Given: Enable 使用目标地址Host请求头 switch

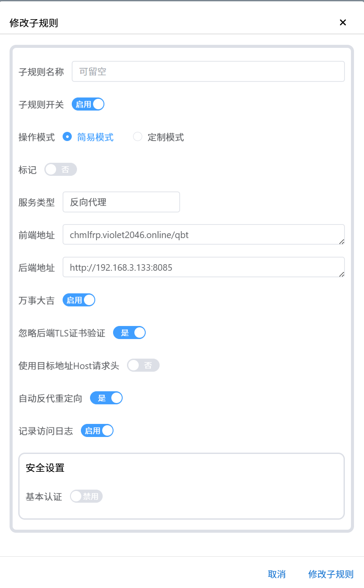Looking at the screenshot, I should tap(143, 366).
